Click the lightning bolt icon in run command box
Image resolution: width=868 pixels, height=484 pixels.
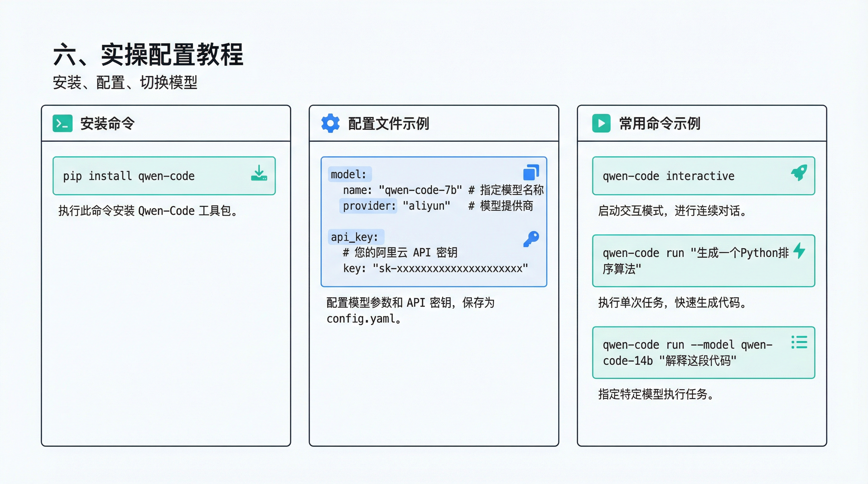[x=799, y=251]
